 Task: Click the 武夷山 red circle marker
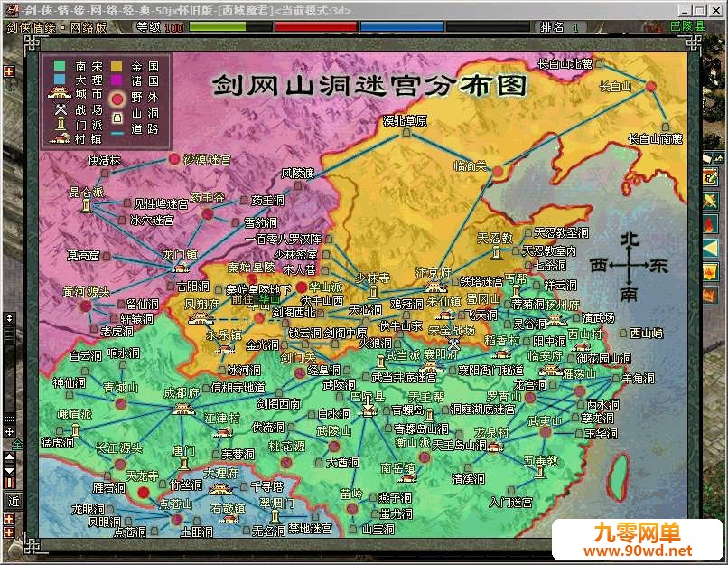pyautogui.click(x=546, y=432)
